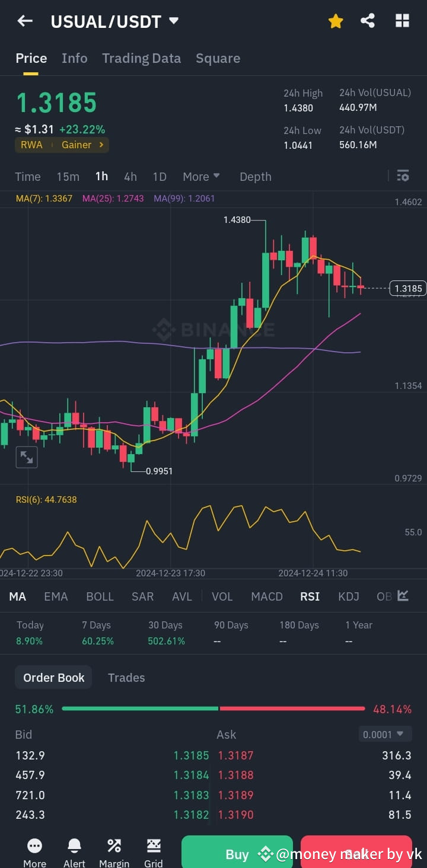The width and height of the screenshot is (427, 868).
Task: Open the grid layout icon
Action: 402,21
